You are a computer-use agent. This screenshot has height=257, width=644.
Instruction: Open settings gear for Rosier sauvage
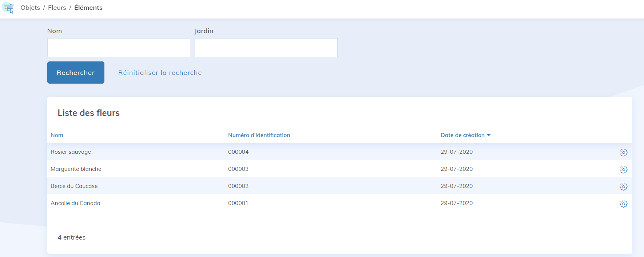(x=623, y=152)
